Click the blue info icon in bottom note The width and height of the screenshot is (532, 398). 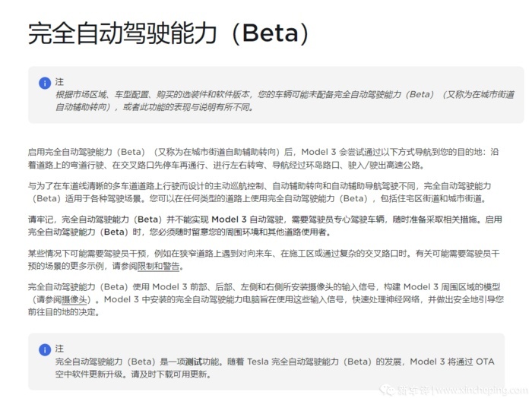(45, 349)
